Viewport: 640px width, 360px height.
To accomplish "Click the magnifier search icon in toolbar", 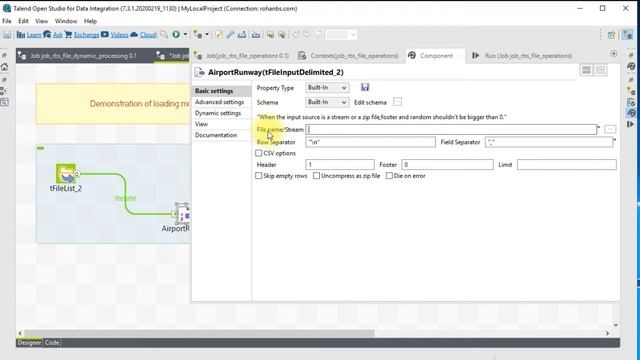I will 164,35.
